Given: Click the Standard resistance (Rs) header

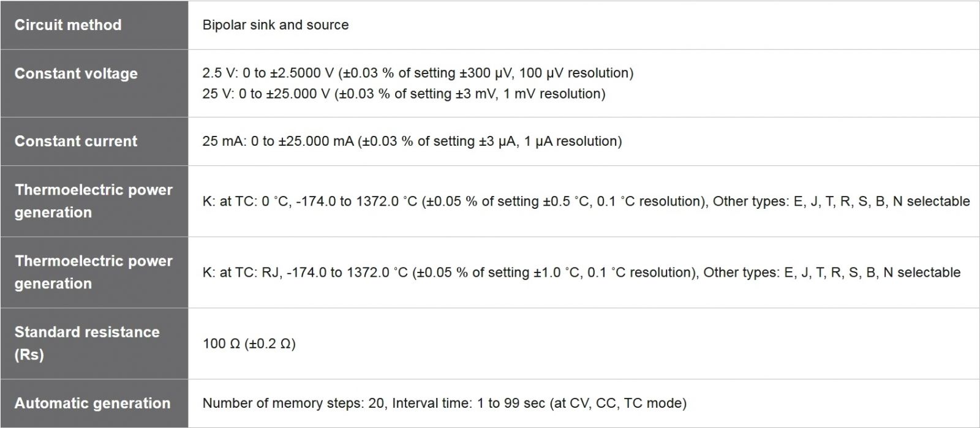Looking at the screenshot, I should tap(87, 343).
